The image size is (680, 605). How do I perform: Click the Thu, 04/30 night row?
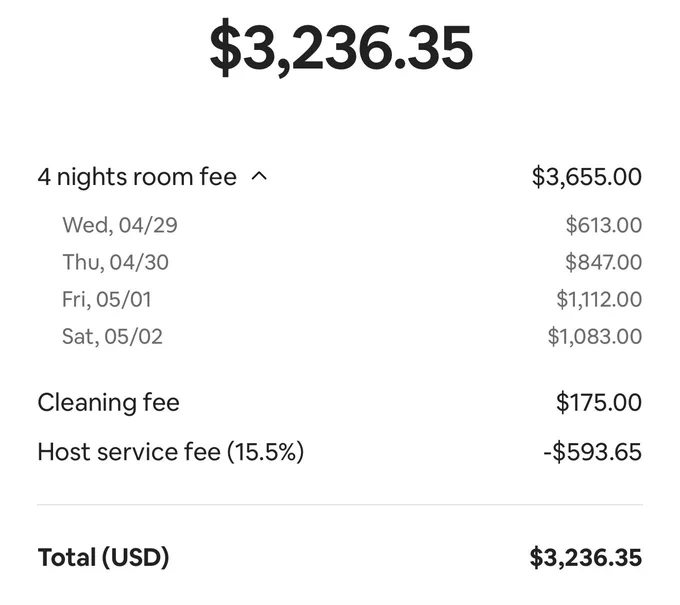(340, 262)
